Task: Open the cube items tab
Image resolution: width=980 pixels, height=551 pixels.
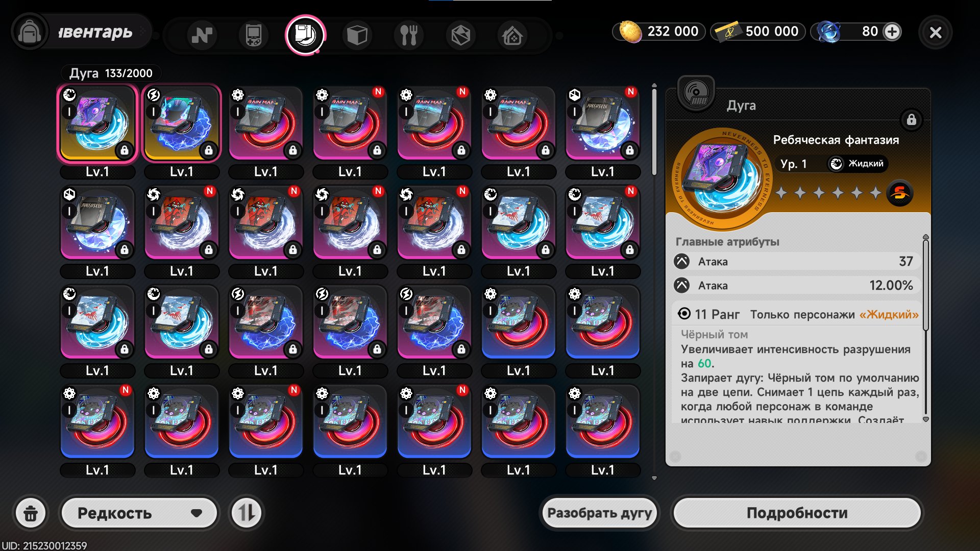Action: point(357,35)
